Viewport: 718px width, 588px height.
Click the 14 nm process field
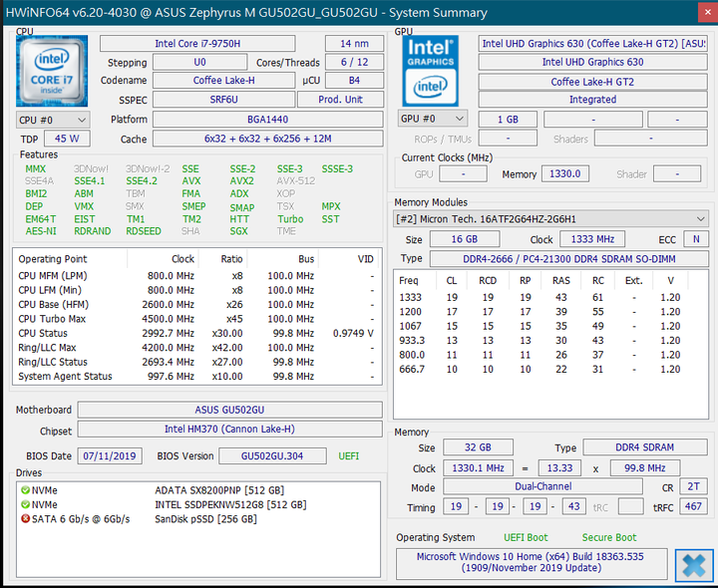(354, 44)
